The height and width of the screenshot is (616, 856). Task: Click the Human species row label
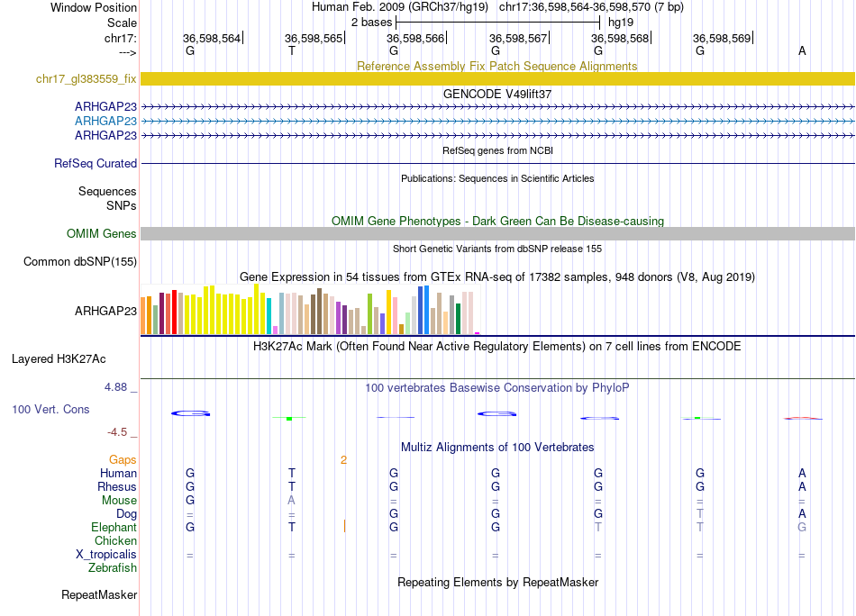(x=118, y=473)
